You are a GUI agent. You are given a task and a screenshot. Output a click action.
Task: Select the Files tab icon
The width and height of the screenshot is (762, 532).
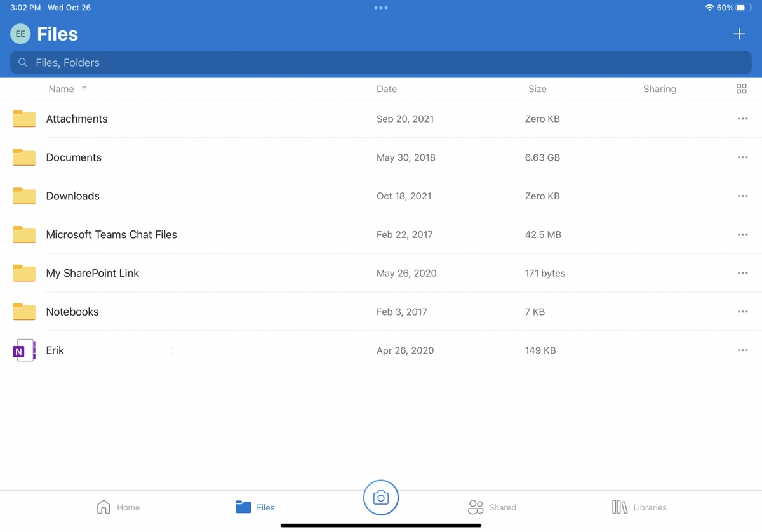point(243,507)
